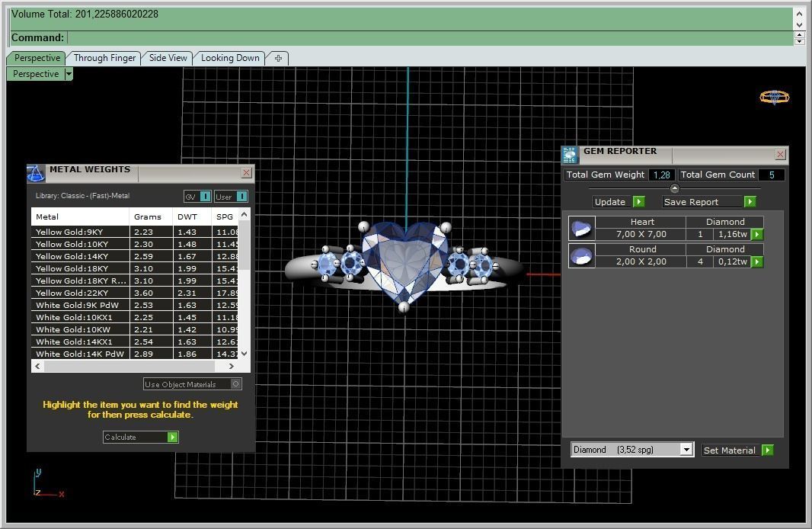Click metal list horizontal scroll left arrow

[x=37, y=367]
